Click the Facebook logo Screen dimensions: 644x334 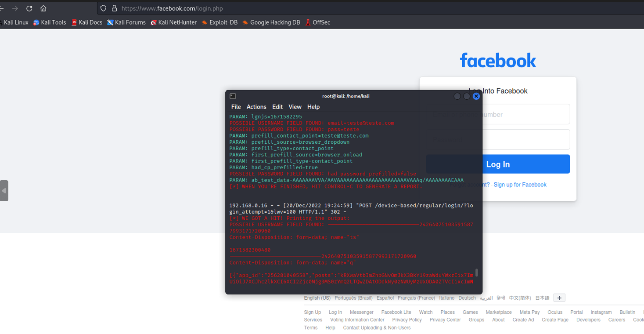(498, 61)
